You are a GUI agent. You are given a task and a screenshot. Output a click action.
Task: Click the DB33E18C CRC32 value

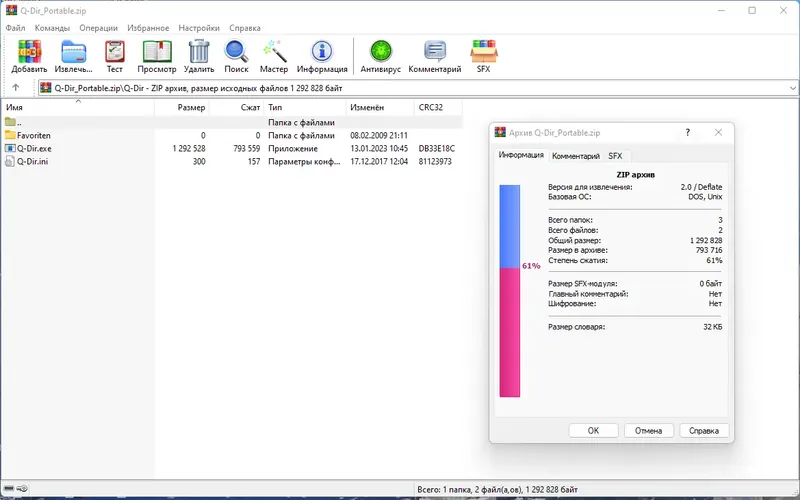pos(437,148)
